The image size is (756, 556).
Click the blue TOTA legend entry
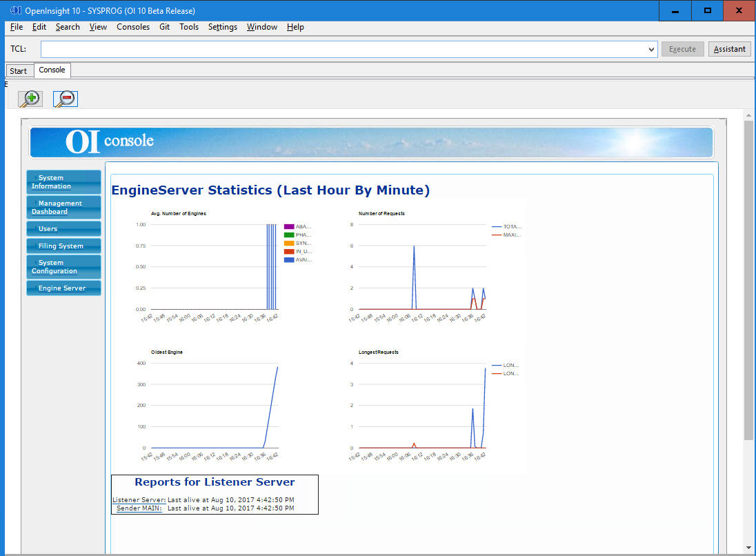(x=506, y=227)
